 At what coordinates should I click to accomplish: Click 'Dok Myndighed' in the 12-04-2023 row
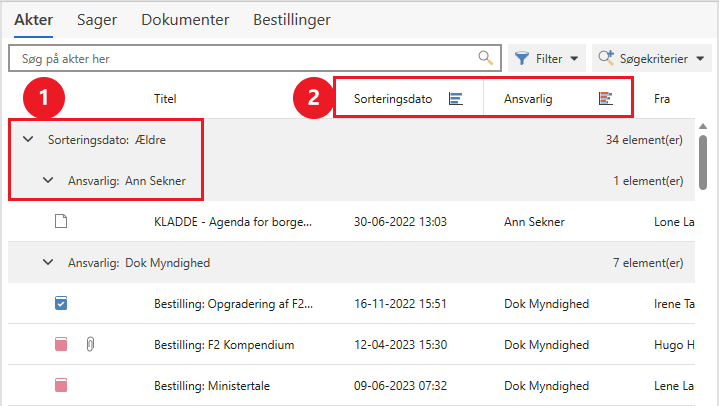[x=546, y=345]
